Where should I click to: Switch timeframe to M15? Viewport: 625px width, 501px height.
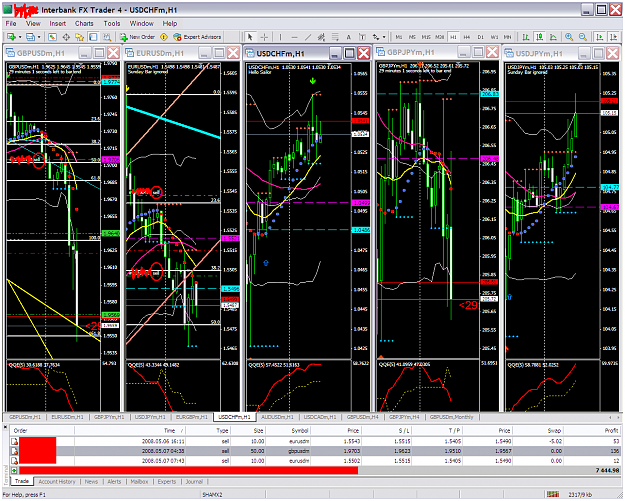tap(426, 37)
